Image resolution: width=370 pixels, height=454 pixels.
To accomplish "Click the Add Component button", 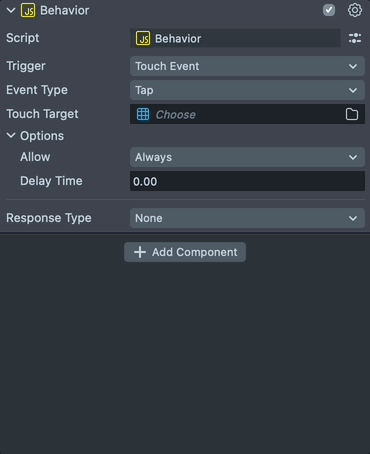I will 185,252.
